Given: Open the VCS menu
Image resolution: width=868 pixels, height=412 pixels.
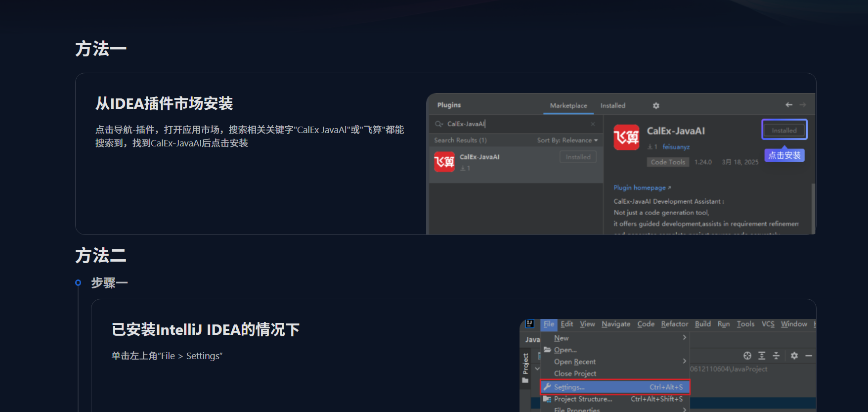Looking at the screenshot, I should tap(768, 324).
